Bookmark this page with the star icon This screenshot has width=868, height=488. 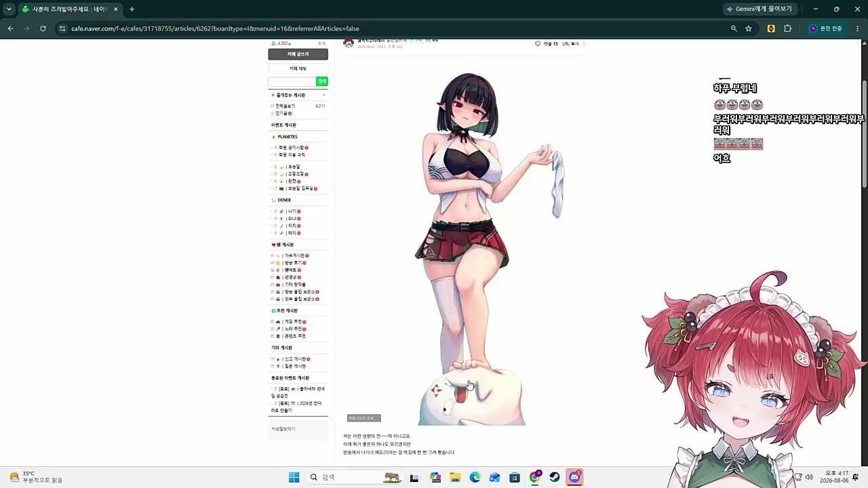tap(749, 28)
